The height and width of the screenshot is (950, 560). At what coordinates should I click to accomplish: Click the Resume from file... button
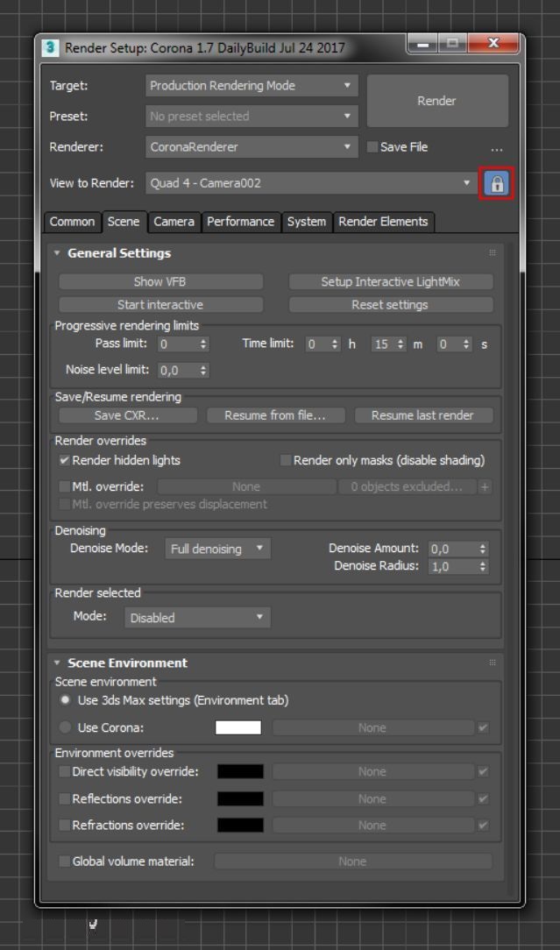pyautogui.click(x=276, y=415)
